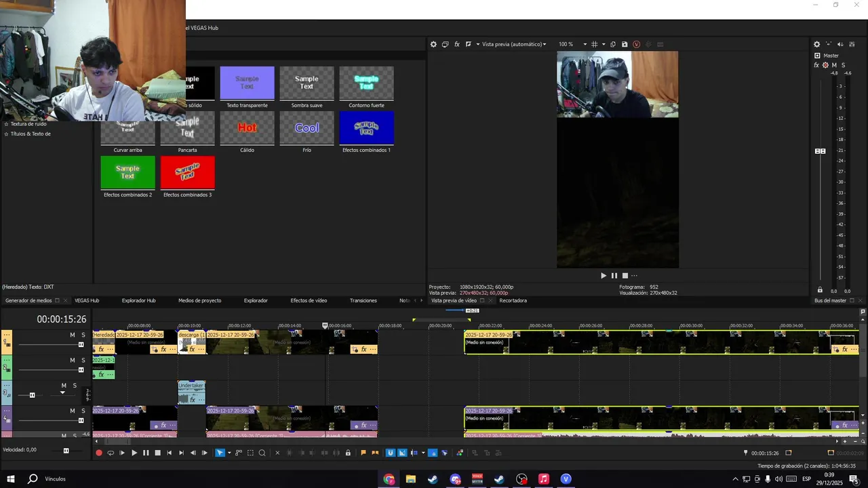Open the 100 % zoom dropdown
The height and width of the screenshot is (488, 868).
click(573, 44)
